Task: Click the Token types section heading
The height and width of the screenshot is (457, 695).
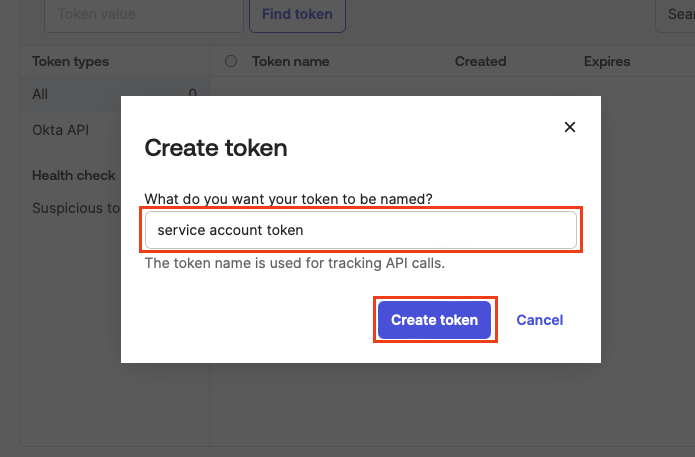Action: [x=71, y=61]
